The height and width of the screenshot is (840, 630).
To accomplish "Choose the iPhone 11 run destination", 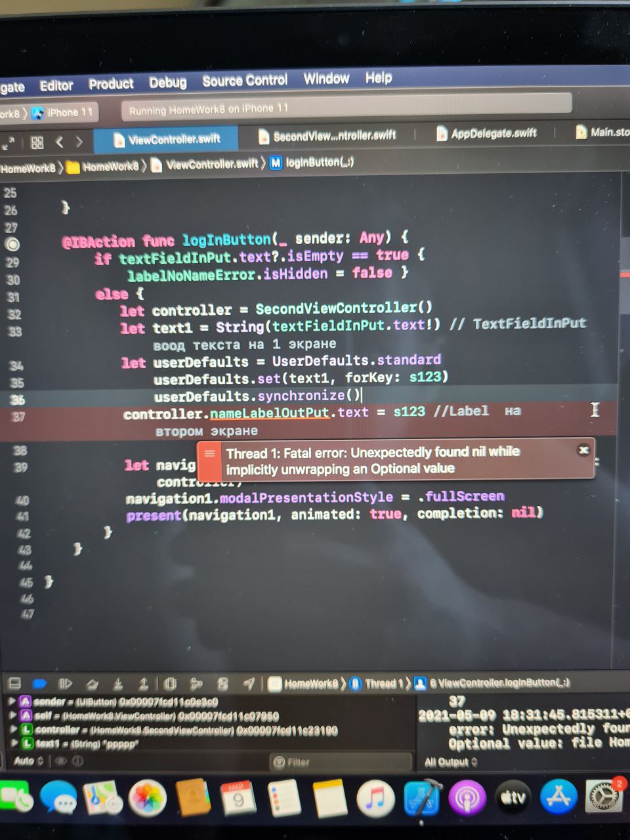I will pos(63,113).
